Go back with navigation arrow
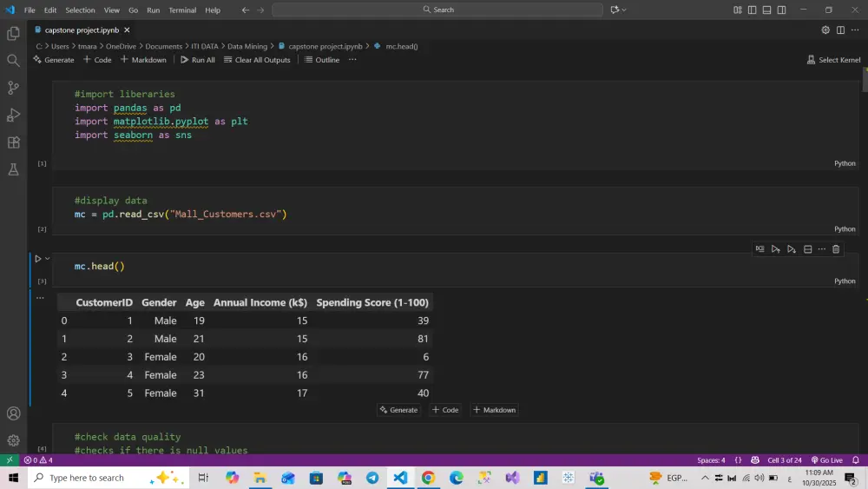Image resolution: width=868 pixels, height=489 pixels. tap(246, 10)
